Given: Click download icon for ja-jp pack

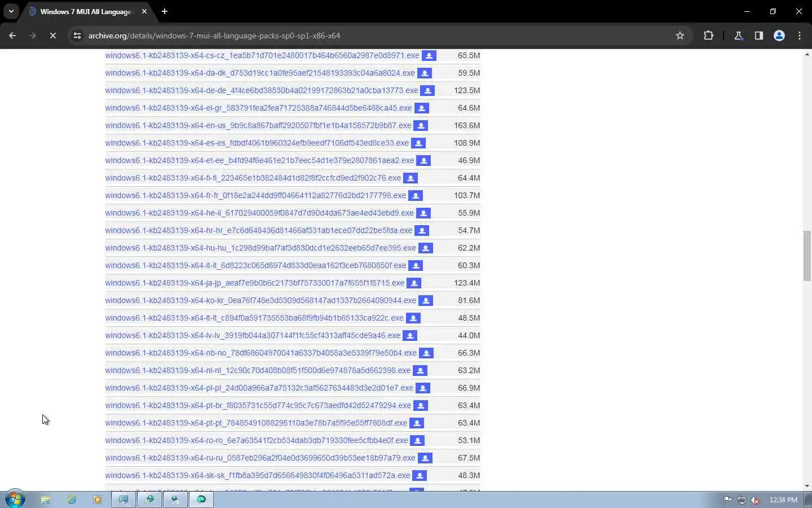Looking at the screenshot, I should tap(414, 283).
